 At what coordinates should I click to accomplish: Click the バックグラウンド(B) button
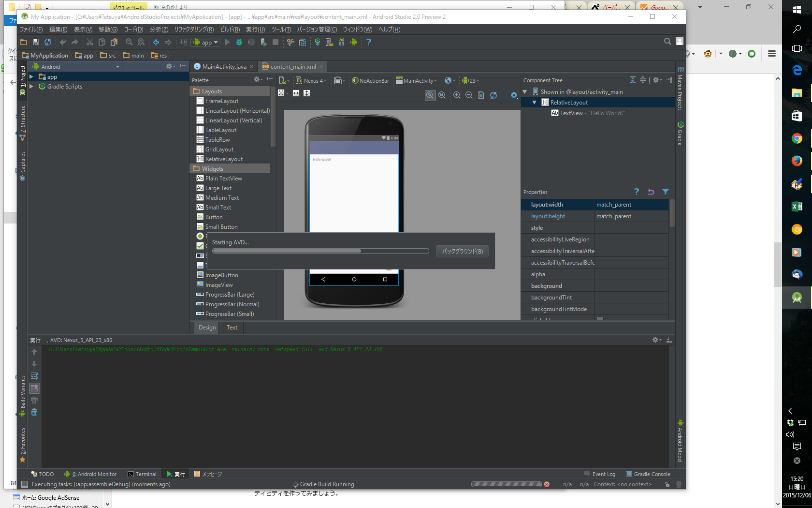point(463,252)
